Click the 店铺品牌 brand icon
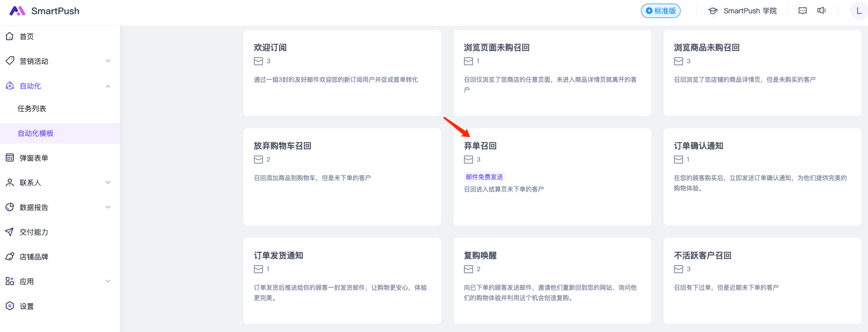868x332 pixels. 9,257
